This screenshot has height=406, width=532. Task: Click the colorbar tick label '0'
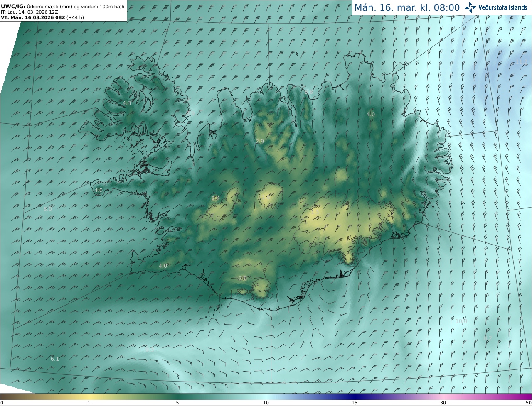tap(1, 403)
